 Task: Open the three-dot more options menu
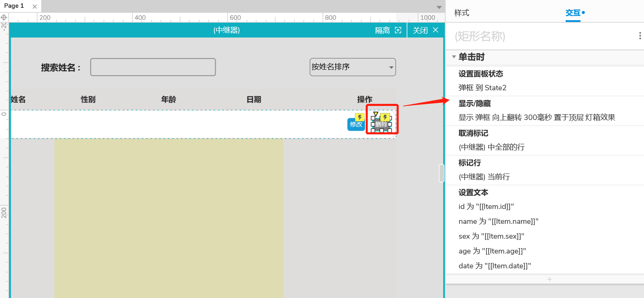point(640,36)
